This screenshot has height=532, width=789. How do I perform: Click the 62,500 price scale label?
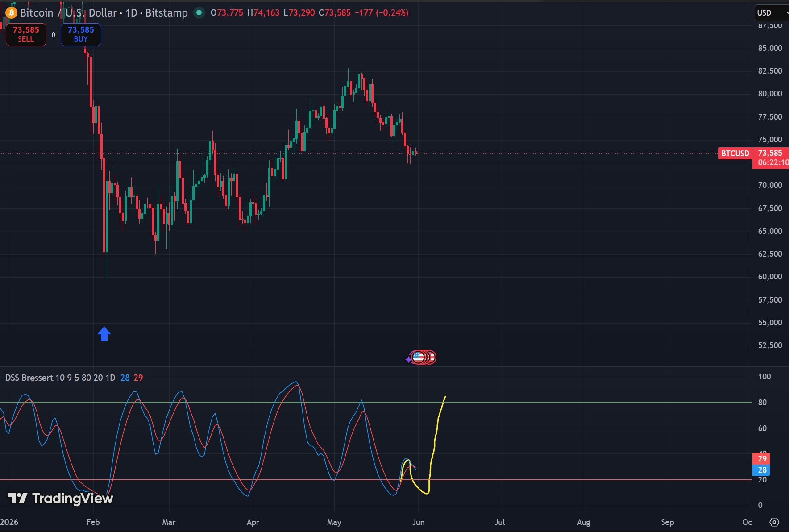770,254
